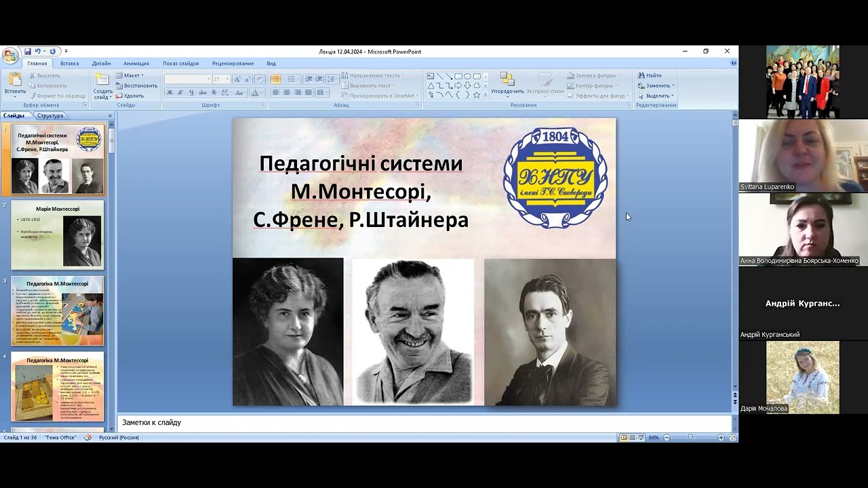Toggle bold Ж formatting
868x488 pixels.
pos(170,92)
